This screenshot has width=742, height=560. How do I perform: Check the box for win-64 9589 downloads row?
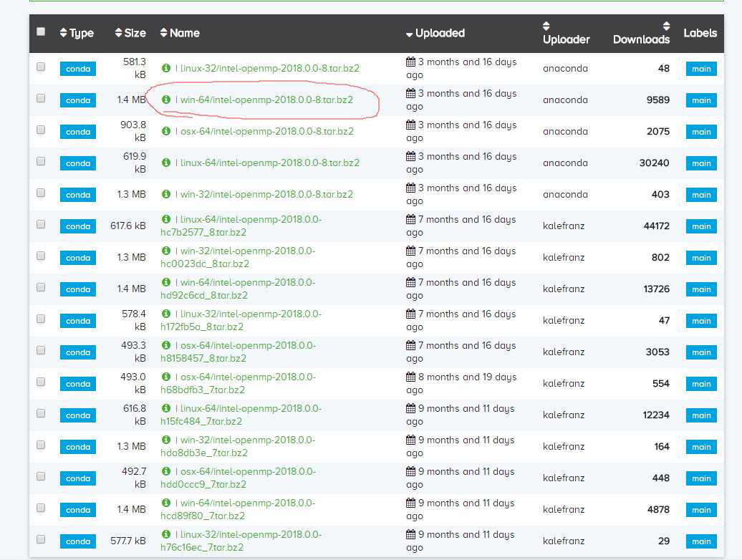pyautogui.click(x=41, y=98)
